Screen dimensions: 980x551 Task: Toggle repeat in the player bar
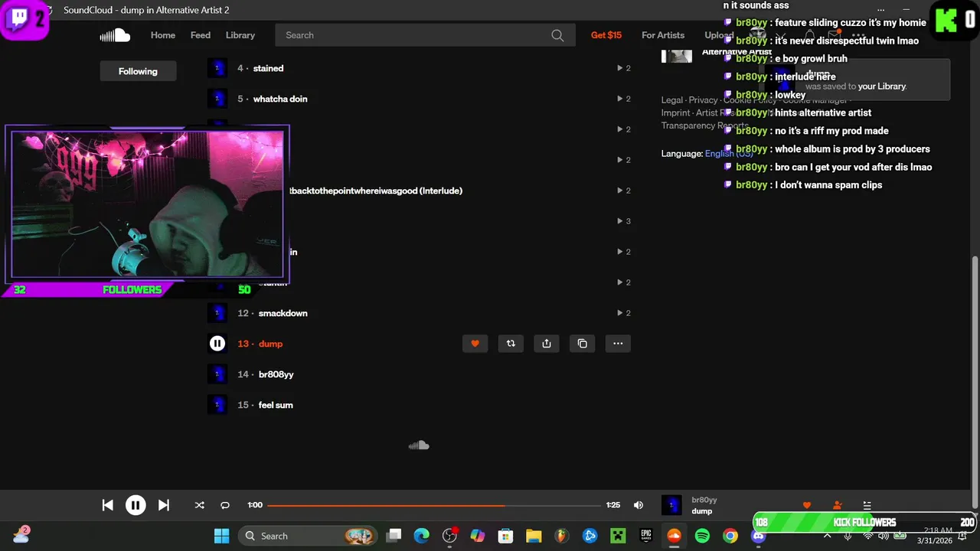coord(225,505)
